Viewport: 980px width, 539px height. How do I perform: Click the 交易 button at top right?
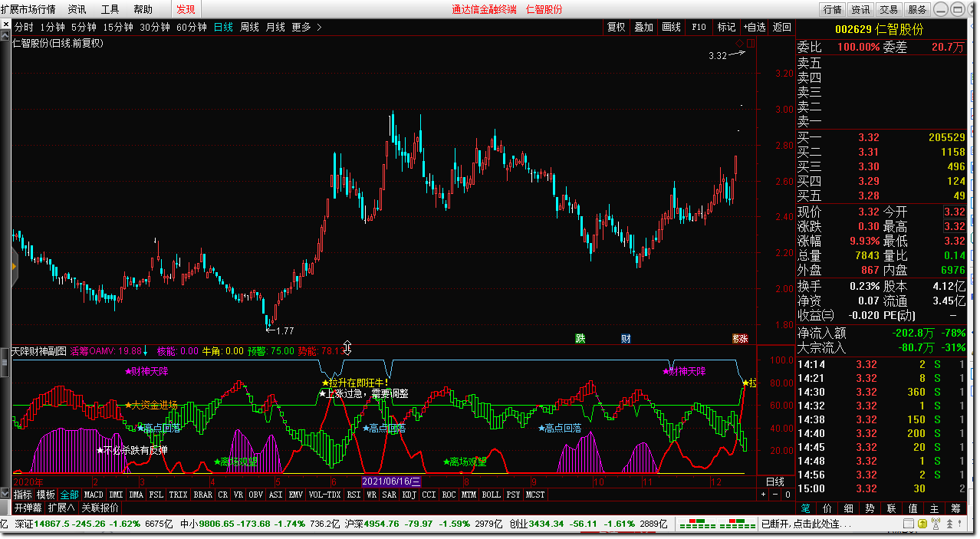[x=889, y=9]
